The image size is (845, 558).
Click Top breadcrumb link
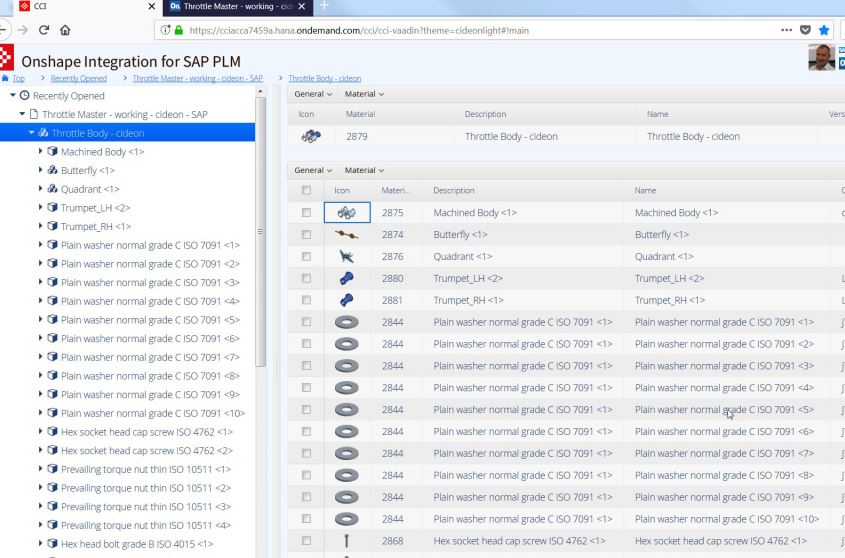pos(18,78)
